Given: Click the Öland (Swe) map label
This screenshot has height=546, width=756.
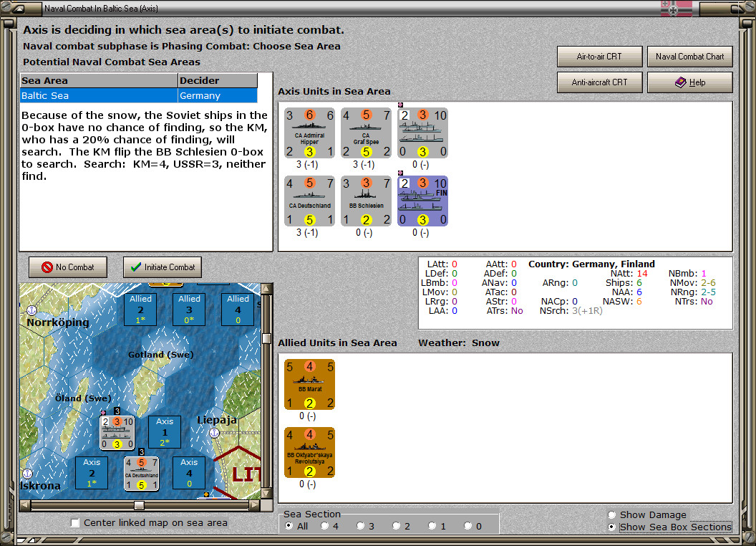Looking at the screenshot, I should click(83, 398).
